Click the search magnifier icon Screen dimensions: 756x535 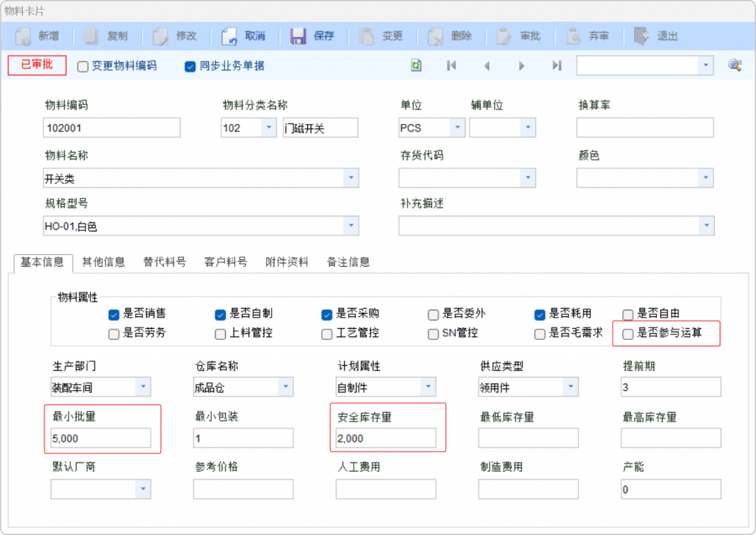(x=735, y=66)
